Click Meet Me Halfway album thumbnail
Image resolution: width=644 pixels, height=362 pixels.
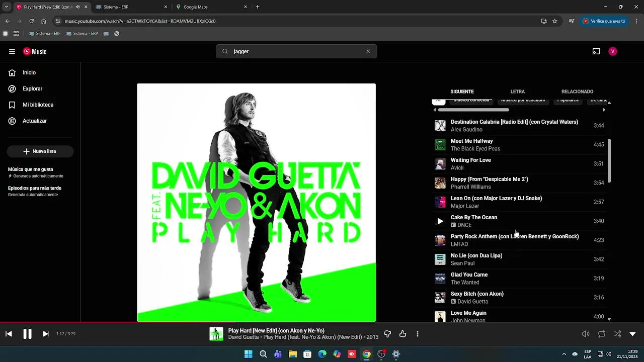pos(440,145)
